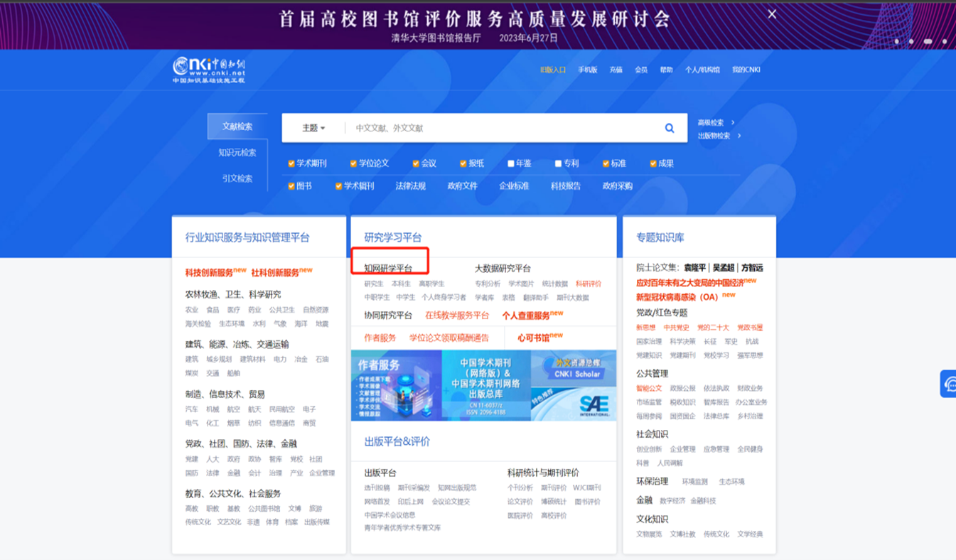The width and height of the screenshot is (956, 560).
Task: Open the 智能公文 link
Action: [x=649, y=388]
